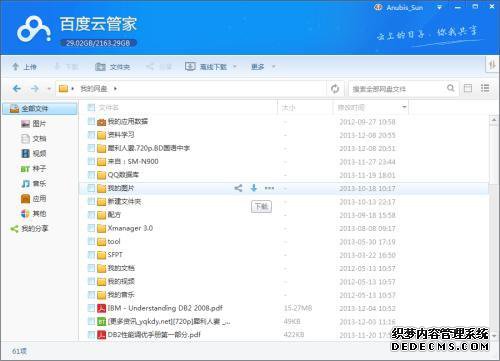Select 全部文件 in the sidebar
Screen dimensions: 500x361
tap(40, 109)
